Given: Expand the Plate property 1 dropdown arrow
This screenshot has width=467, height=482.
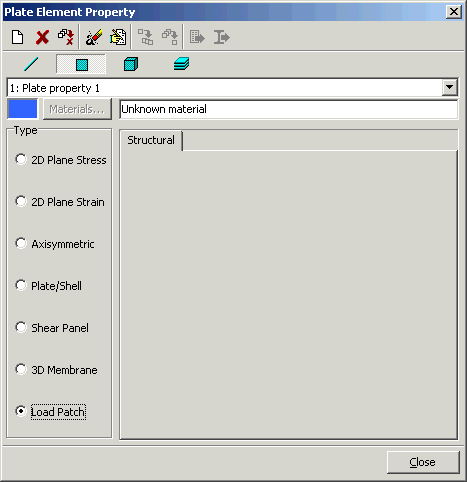Looking at the screenshot, I should (x=450, y=88).
